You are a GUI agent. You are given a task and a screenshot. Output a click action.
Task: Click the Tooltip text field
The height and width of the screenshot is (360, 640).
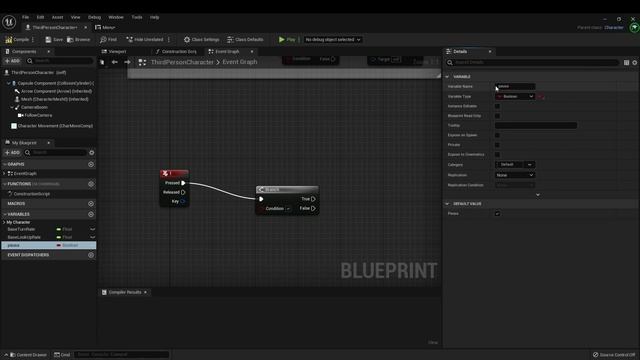click(536, 126)
